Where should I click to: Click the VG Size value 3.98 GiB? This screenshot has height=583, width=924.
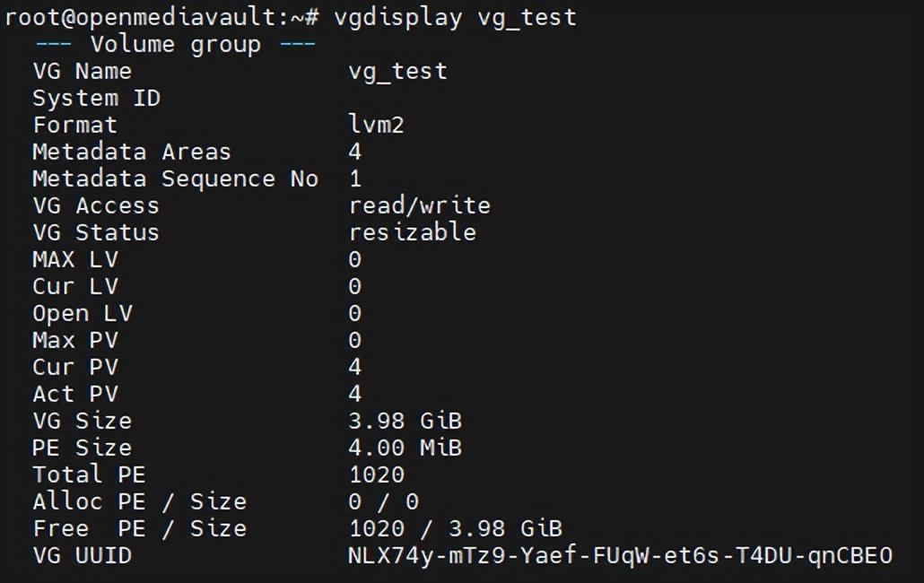pyautogui.click(x=405, y=421)
